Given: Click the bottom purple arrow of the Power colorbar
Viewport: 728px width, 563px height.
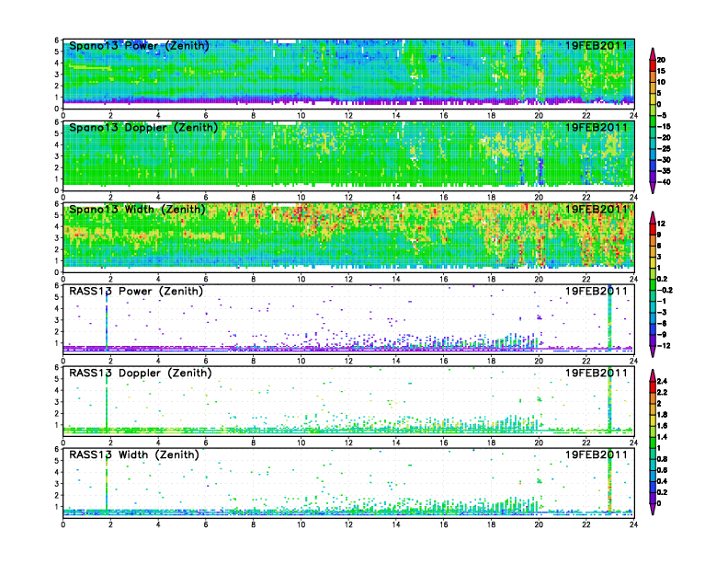Looking at the screenshot, I should pyautogui.click(x=653, y=189).
